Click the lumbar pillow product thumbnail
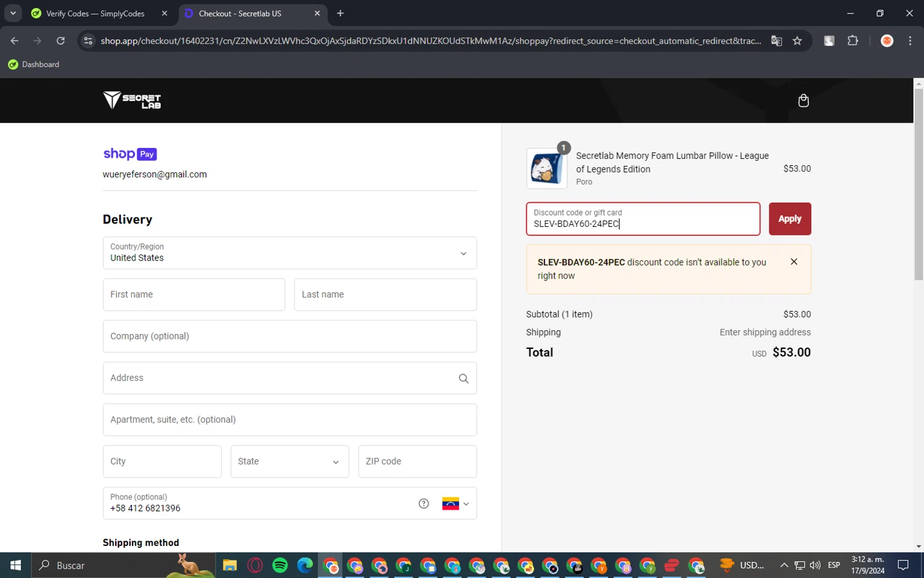This screenshot has width=924, height=578. click(x=547, y=168)
